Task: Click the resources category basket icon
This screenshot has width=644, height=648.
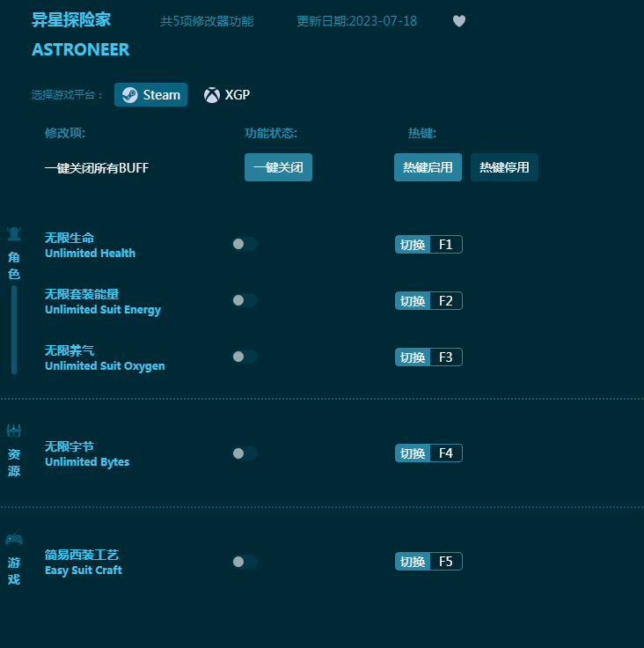Action: pyautogui.click(x=13, y=431)
